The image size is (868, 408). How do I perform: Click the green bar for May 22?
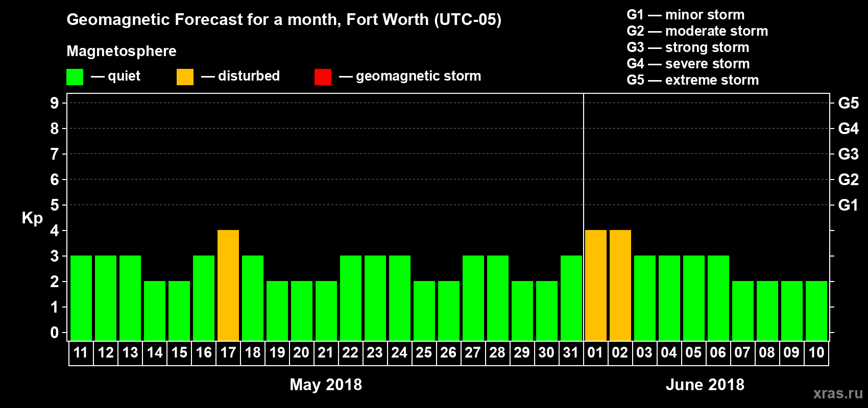click(351, 298)
